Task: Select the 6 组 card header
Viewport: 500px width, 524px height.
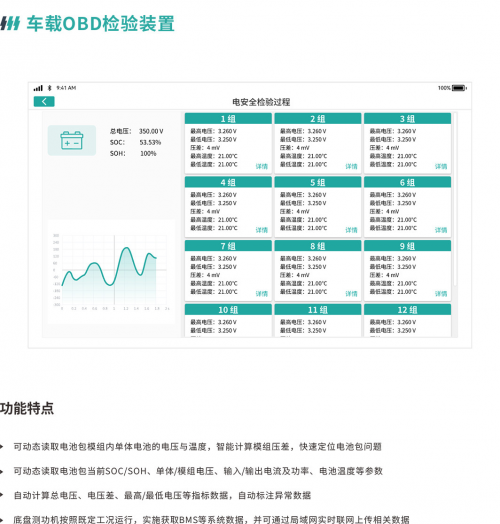Action: pyautogui.click(x=407, y=182)
